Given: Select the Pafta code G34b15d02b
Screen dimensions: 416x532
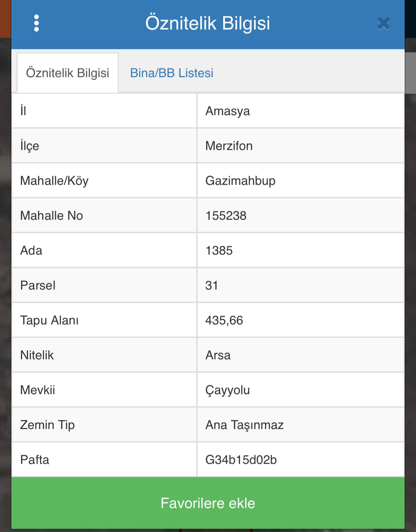Looking at the screenshot, I should (241, 460).
